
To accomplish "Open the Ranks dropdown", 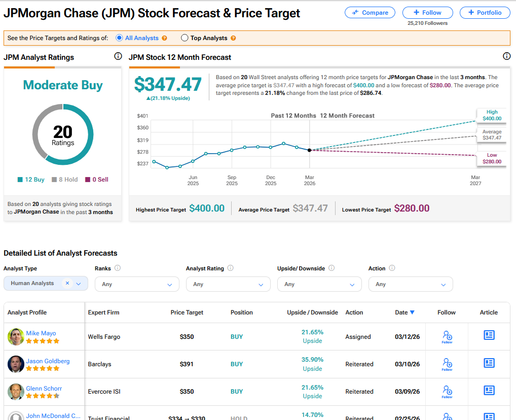I will point(137,285).
